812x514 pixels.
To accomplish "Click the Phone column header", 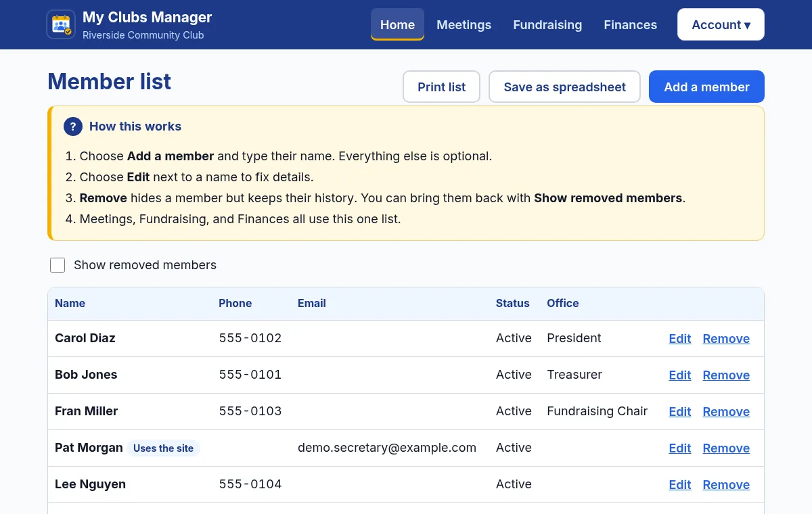I will click(235, 303).
